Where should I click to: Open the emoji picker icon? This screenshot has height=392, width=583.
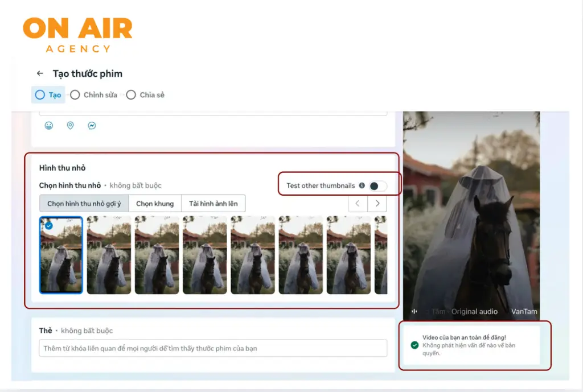(x=49, y=126)
